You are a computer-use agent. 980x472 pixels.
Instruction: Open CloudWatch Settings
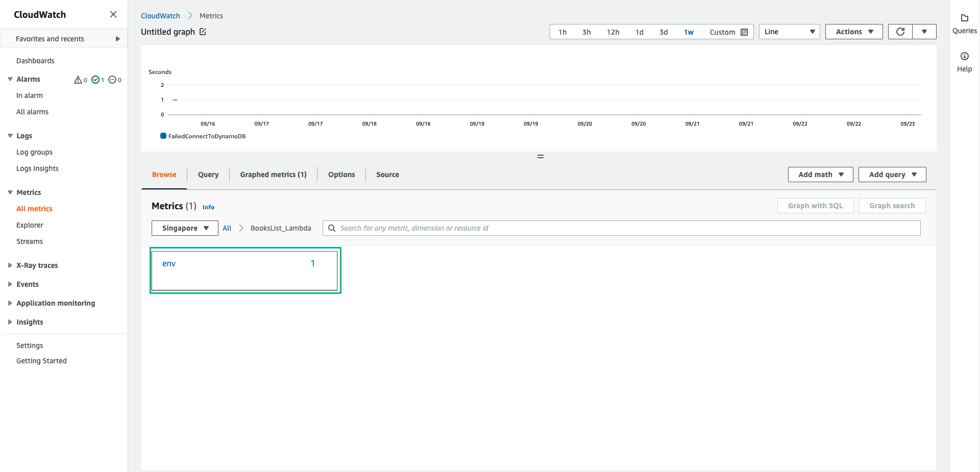[30, 345]
